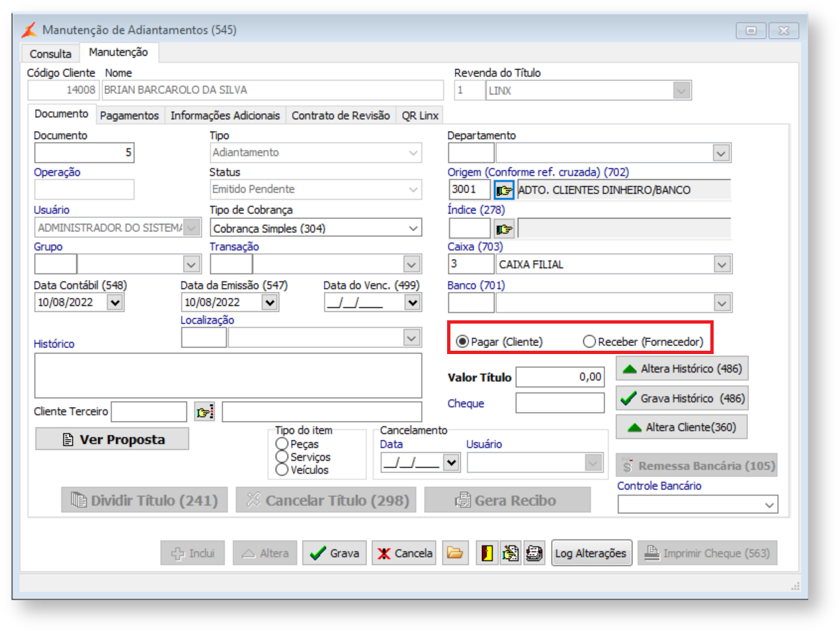Click into Histórico text area
The height and width of the screenshot is (632, 840).
tap(228, 375)
